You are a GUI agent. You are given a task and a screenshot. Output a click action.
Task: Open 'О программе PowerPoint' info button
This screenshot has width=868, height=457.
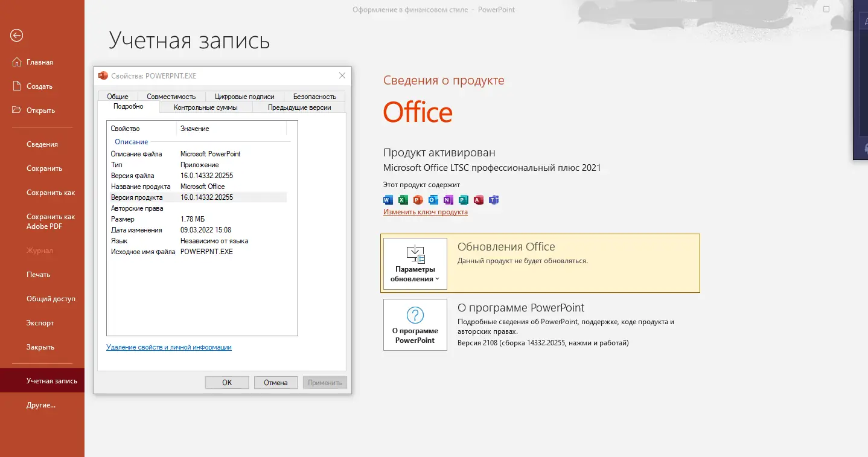pyautogui.click(x=415, y=324)
